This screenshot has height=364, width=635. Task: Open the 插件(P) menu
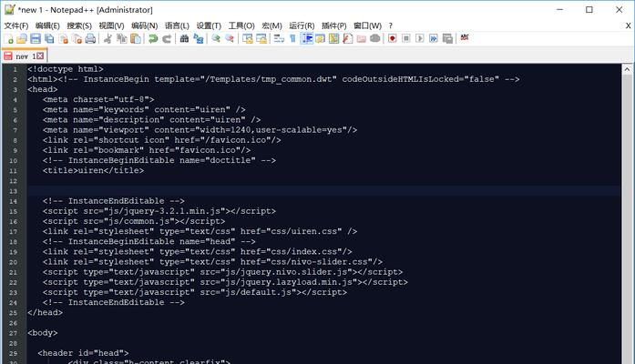(x=334, y=25)
